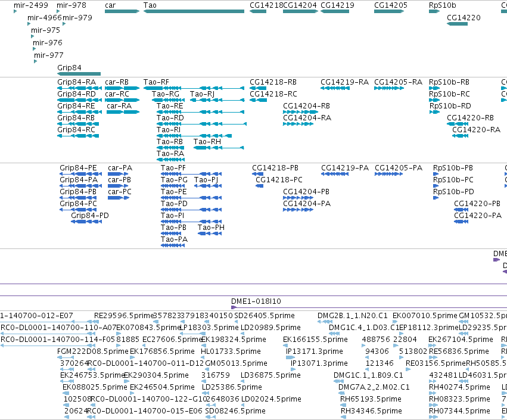507x420 pixels.
Task: Click the Tao-RF transcript
Action: click(x=194, y=88)
